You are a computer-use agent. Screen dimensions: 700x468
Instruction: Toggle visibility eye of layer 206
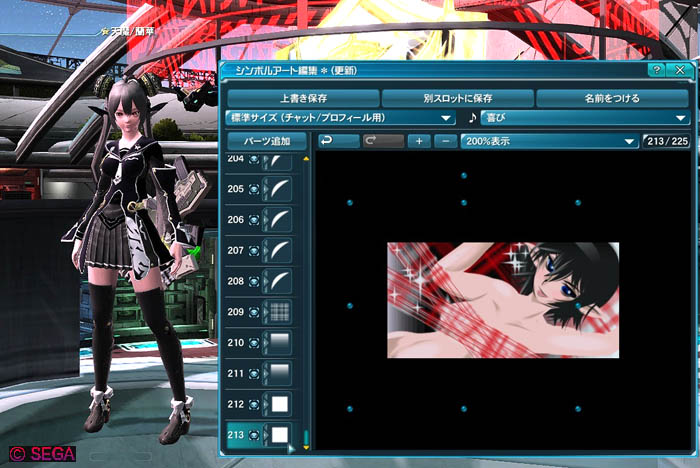(x=254, y=220)
